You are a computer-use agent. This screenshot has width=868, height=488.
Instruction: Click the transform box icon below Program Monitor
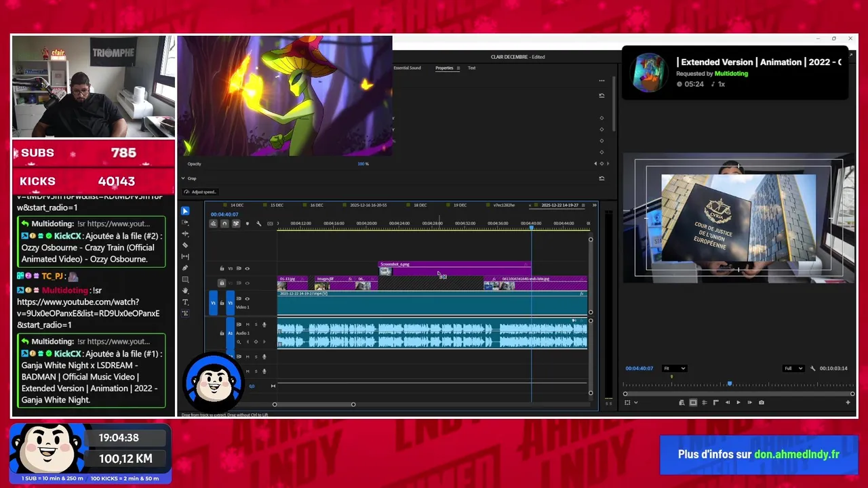[627, 403]
